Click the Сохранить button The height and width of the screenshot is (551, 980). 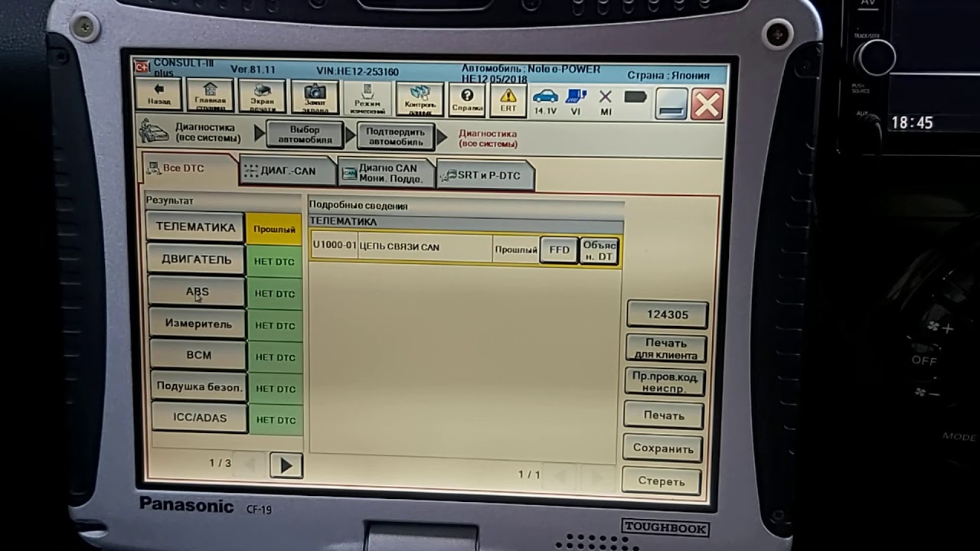(x=662, y=448)
